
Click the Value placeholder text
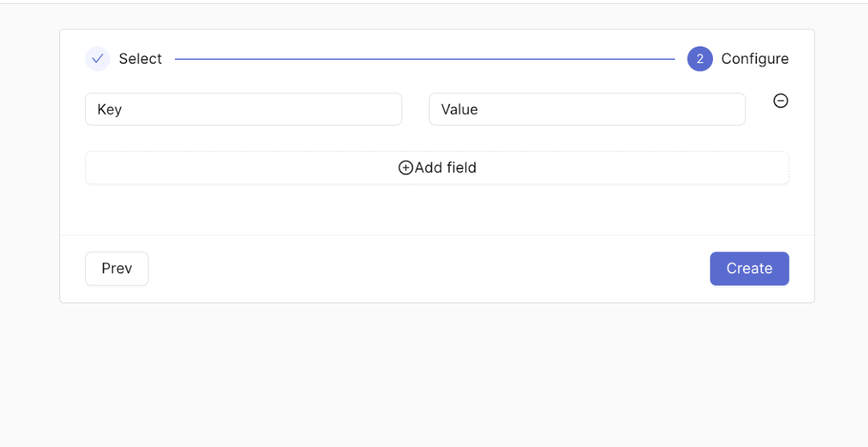pyautogui.click(x=459, y=109)
